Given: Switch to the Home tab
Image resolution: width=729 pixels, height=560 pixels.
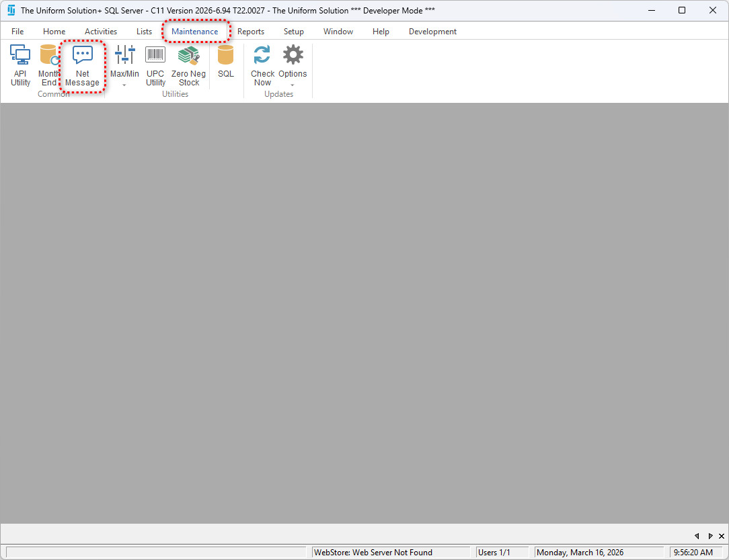Looking at the screenshot, I should click(x=54, y=32).
